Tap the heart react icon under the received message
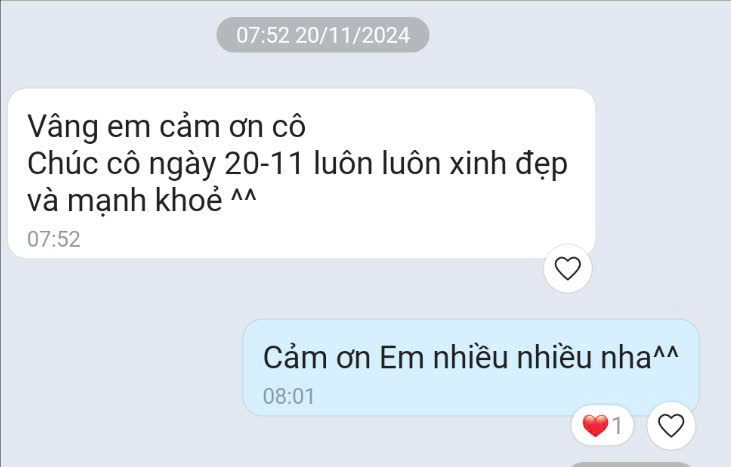The height and width of the screenshot is (467, 731). (567, 268)
